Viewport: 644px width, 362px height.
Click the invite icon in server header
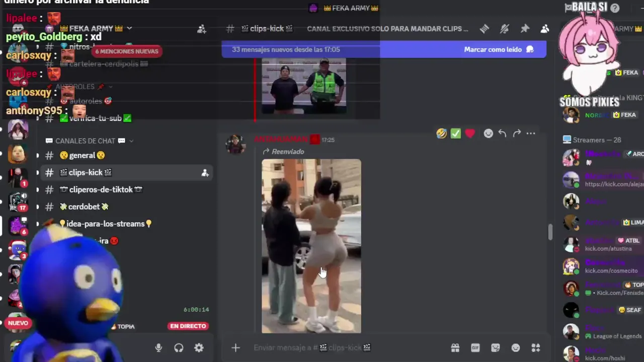(x=201, y=29)
